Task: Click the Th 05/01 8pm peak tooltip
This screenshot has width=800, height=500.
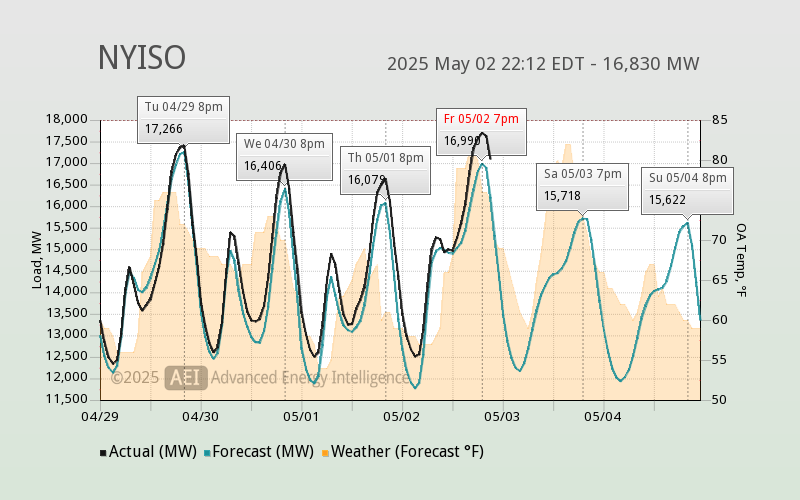Action: point(386,171)
